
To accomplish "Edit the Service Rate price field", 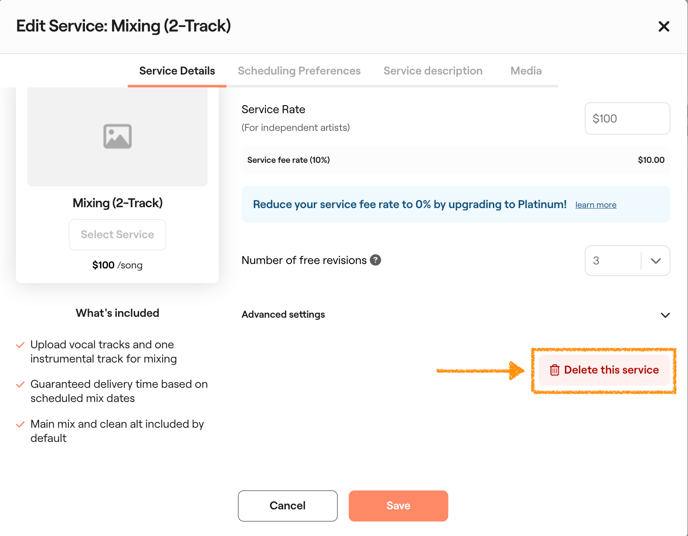I will tap(627, 118).
